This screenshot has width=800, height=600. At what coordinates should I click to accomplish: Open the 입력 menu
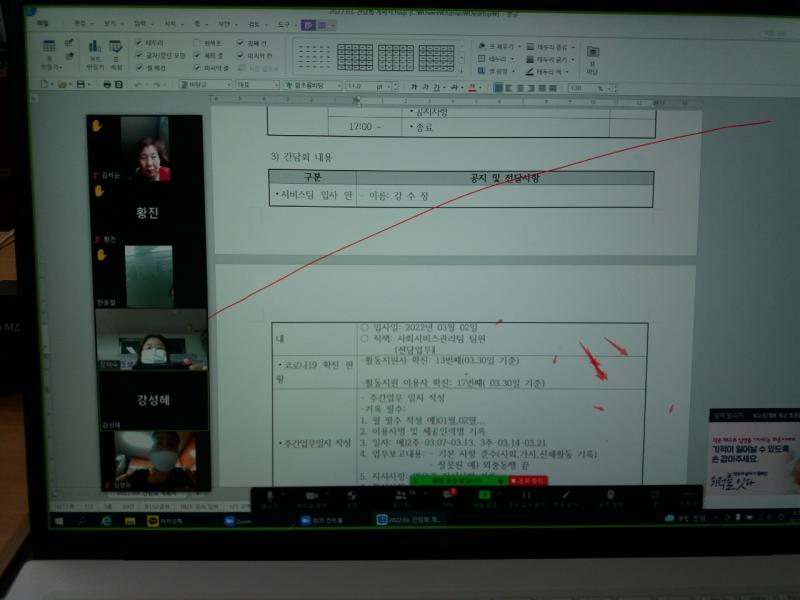pyautogui.click(x=140, y=23)
